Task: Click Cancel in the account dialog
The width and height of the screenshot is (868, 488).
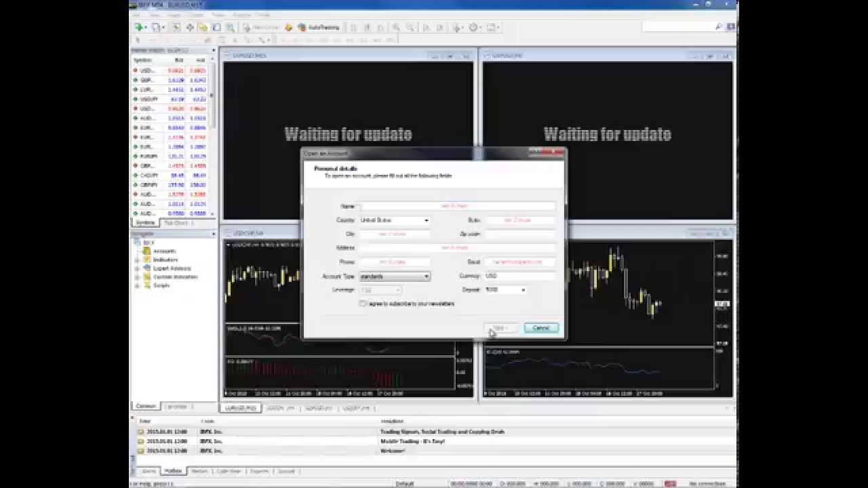Action: (541, 328)
